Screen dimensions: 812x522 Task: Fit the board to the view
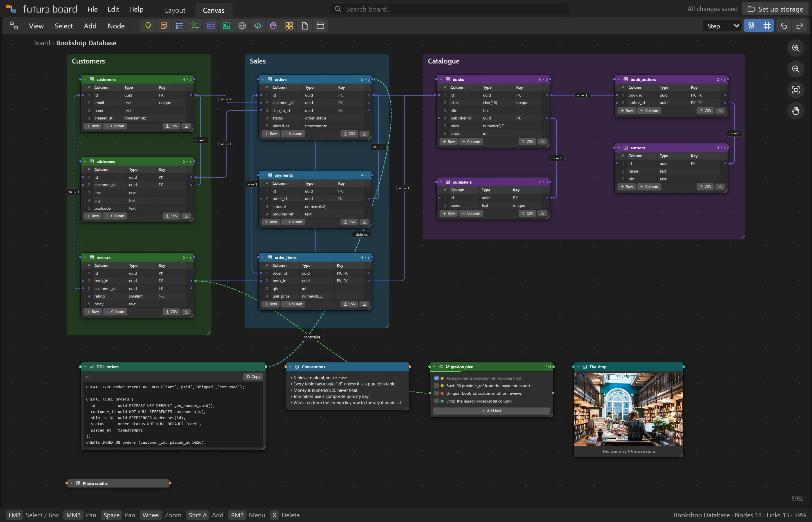click(x=795, y=90)
